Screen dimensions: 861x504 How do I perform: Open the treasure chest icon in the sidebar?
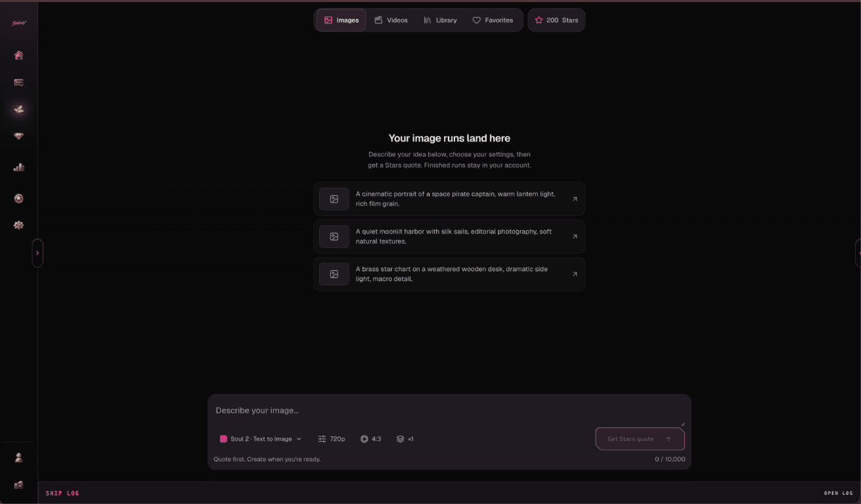18,485
